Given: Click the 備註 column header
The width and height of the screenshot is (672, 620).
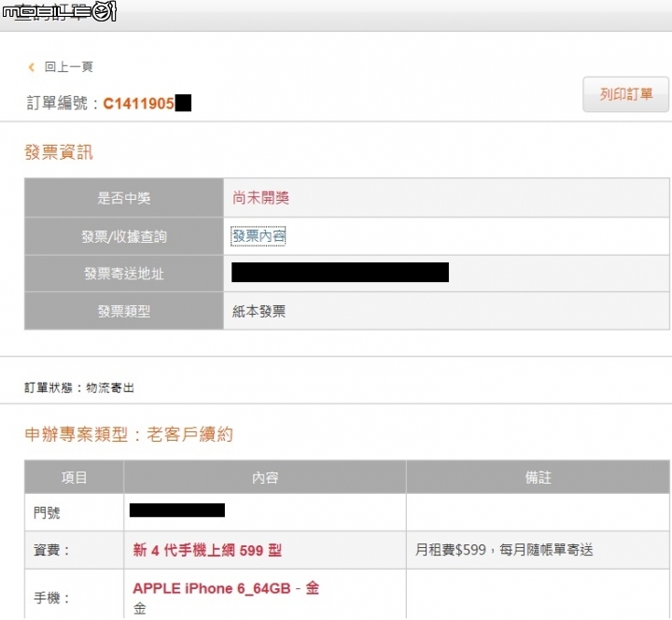Looking at the screenshot, I should [x=538, y=477].
